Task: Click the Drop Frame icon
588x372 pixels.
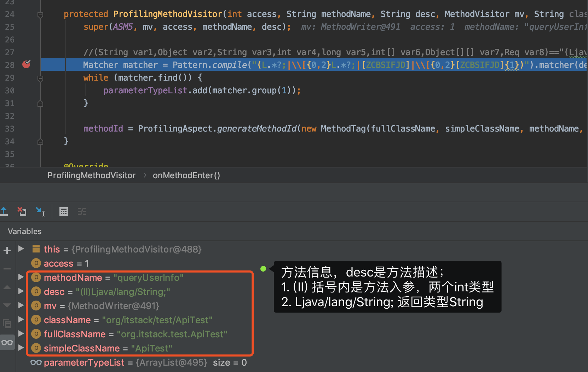Action: tap(22, 211)
